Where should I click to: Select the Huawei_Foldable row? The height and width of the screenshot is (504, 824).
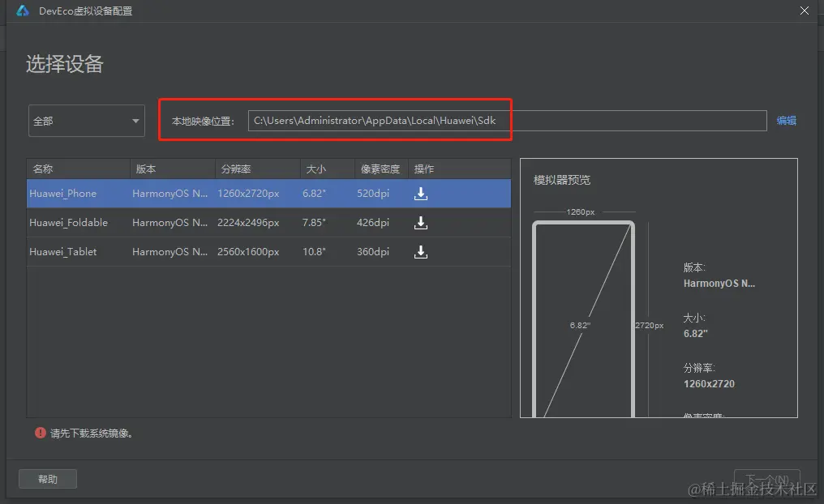tap(268, 223)
